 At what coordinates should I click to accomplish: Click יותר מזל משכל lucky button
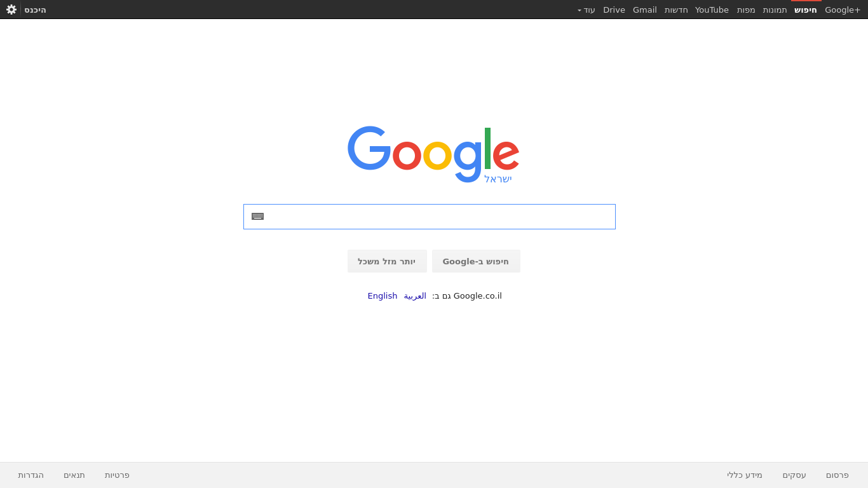click(x=387, y=261)
